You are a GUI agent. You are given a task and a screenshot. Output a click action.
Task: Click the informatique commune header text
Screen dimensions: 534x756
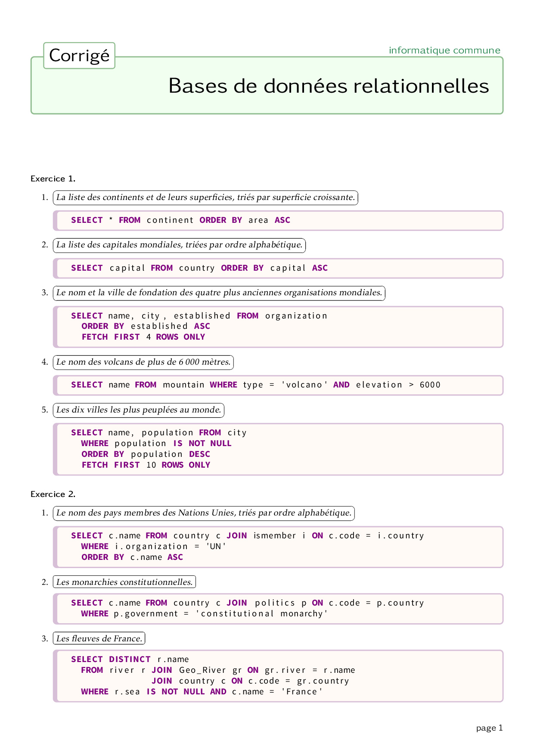444,50
